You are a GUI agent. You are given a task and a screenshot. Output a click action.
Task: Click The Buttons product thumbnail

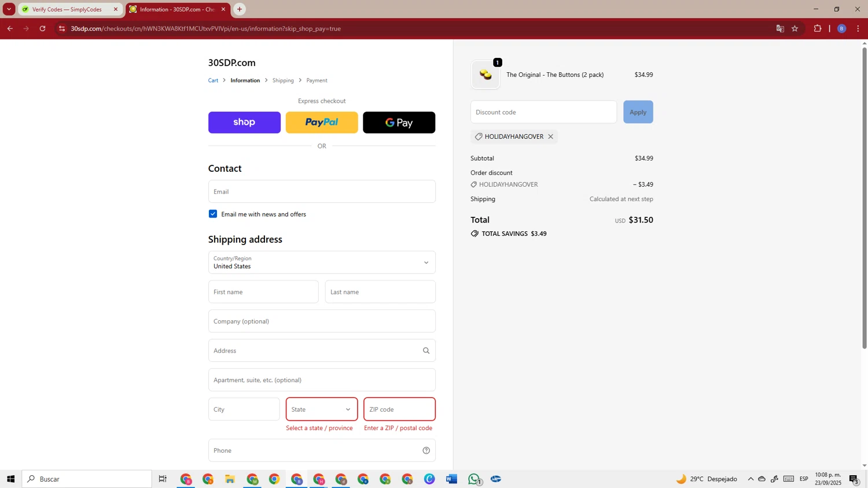tap(486, 75)
